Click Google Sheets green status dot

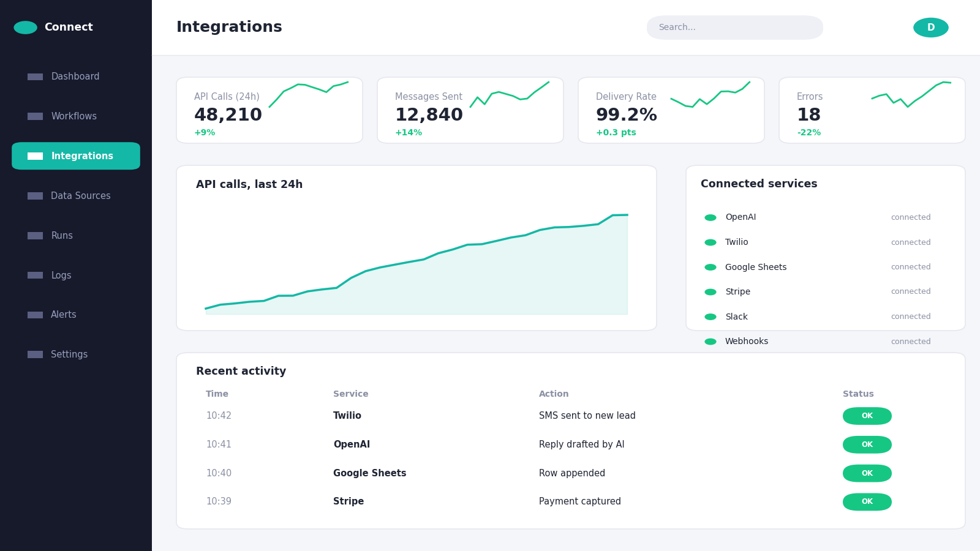point(710,267)
